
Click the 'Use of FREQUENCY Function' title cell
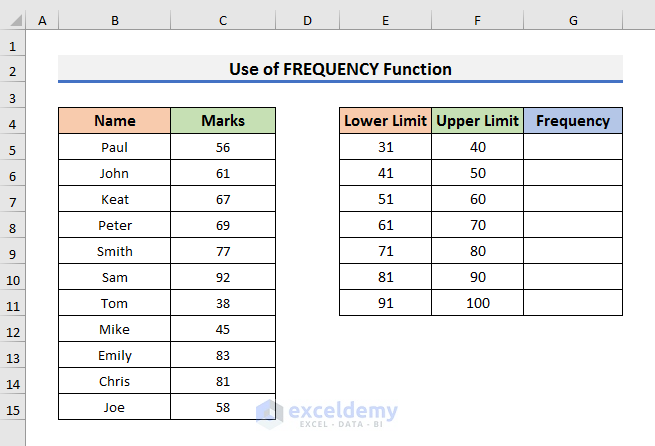340,69
